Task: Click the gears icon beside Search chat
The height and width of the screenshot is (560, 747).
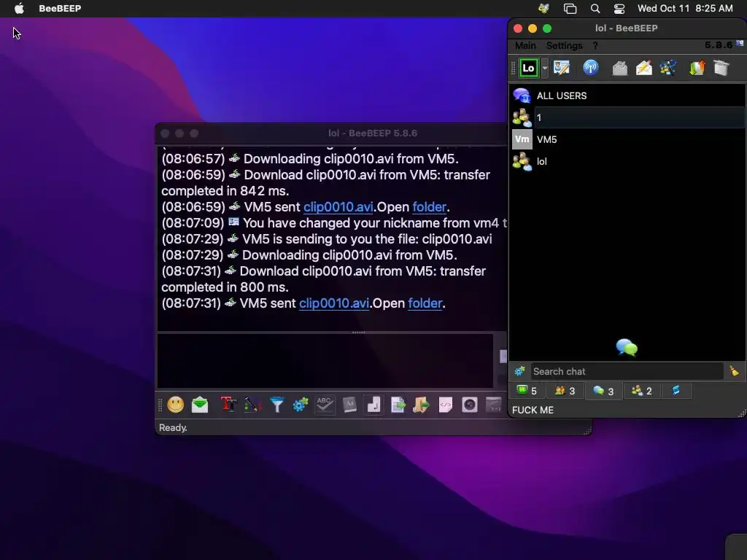Action: pyautogui.click(x=519, y=371)
